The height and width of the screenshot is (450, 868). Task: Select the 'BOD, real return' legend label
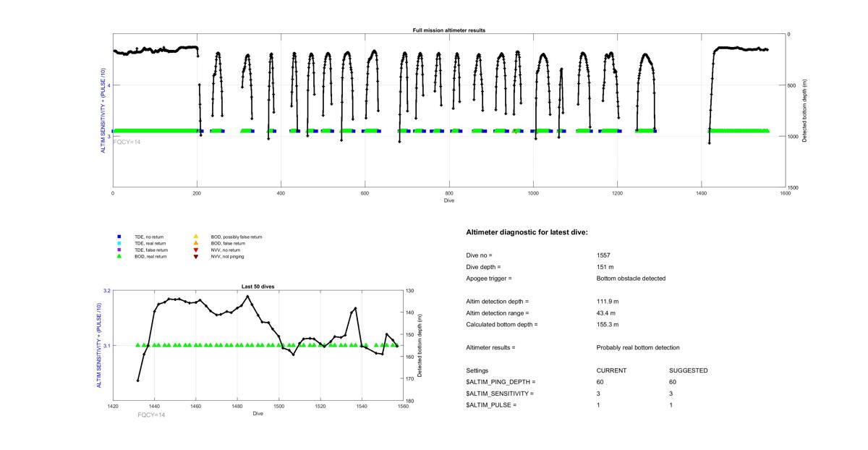151,256
